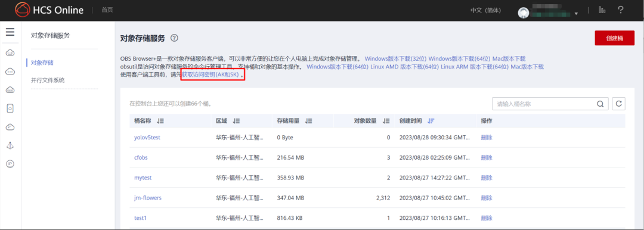Click the 347.04 MB storage cell
The height and width of the screenshot is (230, 644).
[x=290, y=198]
